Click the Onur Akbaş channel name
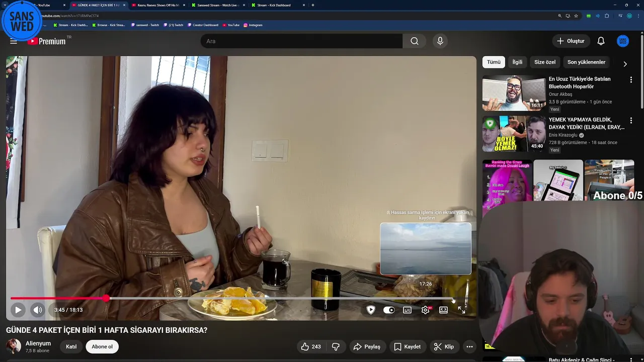Screen dimensions: 644x362 coord(560,95)
